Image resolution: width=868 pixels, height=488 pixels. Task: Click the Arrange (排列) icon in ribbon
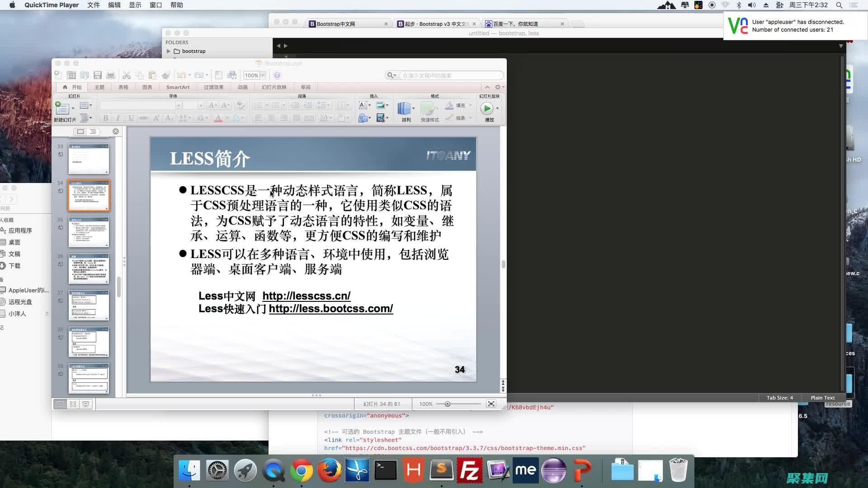(404, 109)
